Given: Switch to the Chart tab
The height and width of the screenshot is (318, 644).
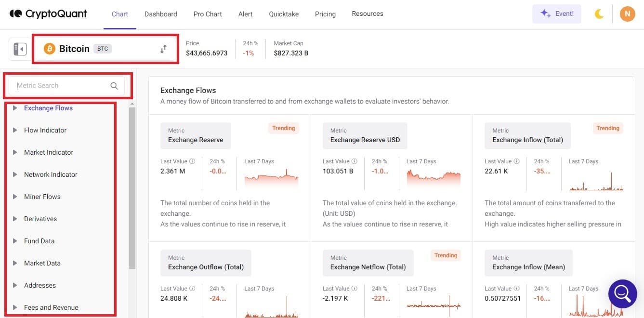Looking at the screenshot, I should pyautogui.click(x=120, y=14).
